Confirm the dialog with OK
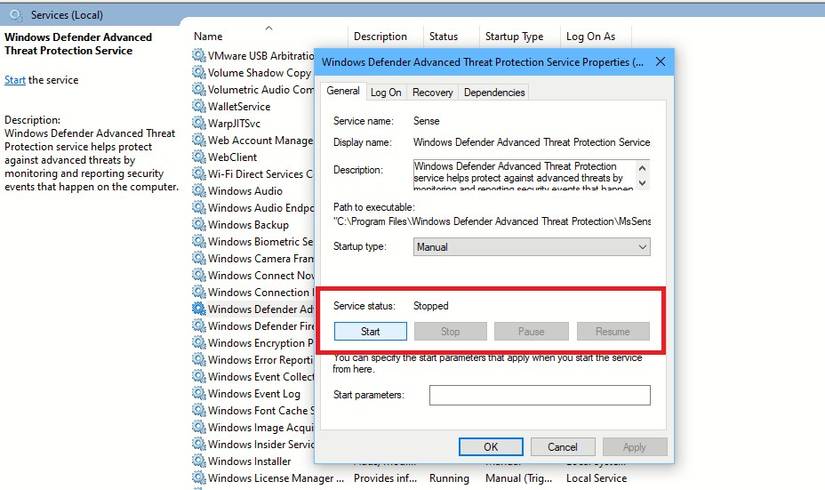This screenshot has width=825, height=490. 491,447
